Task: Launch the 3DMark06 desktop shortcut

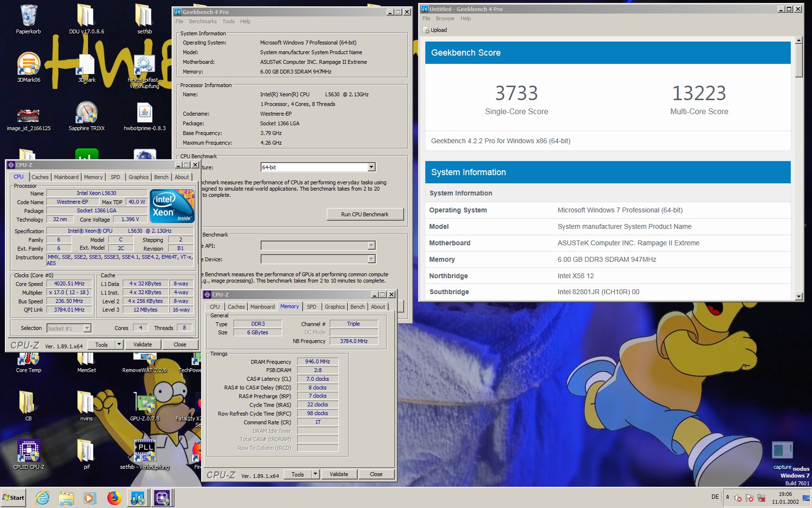Action: coord(29,68)
